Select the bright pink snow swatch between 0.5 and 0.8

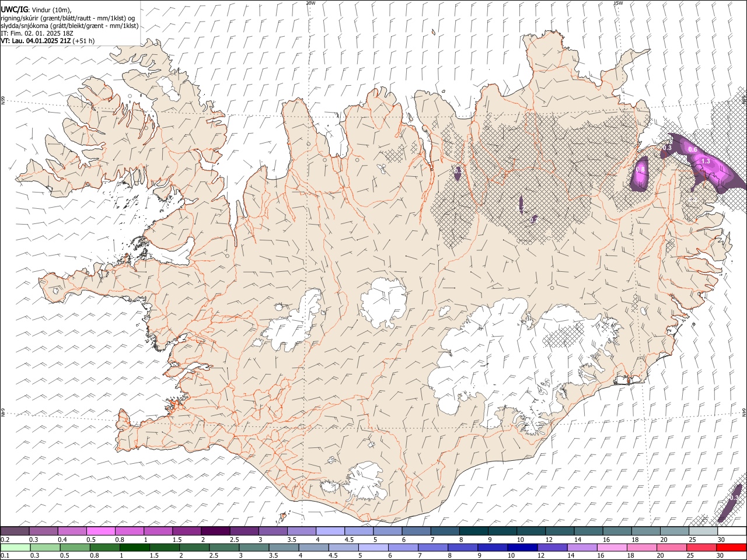tap(100, 531)
